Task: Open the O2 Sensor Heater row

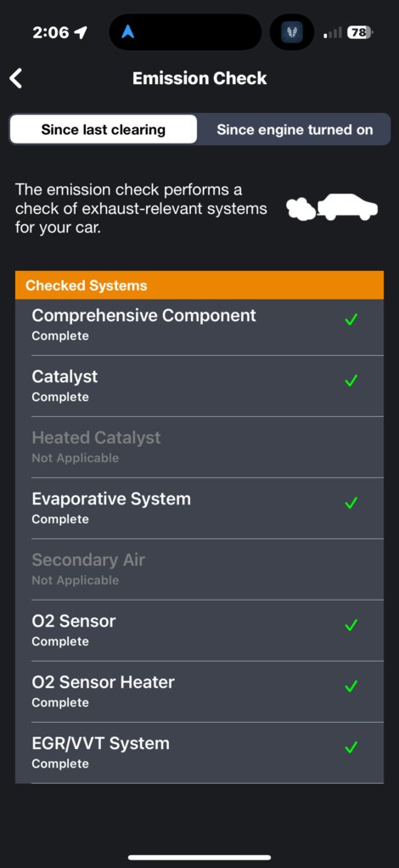Action: tap(199, 691)
